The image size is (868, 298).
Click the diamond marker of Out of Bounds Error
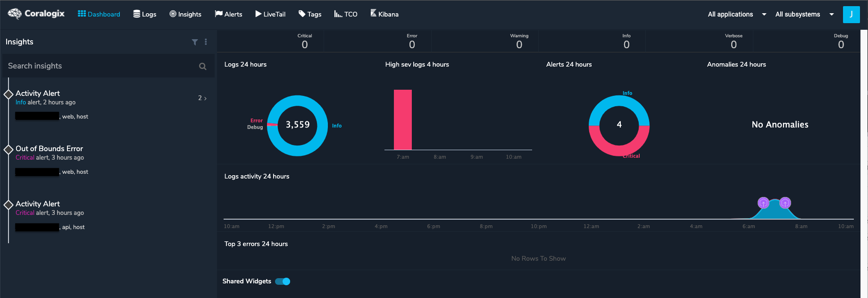8,149
